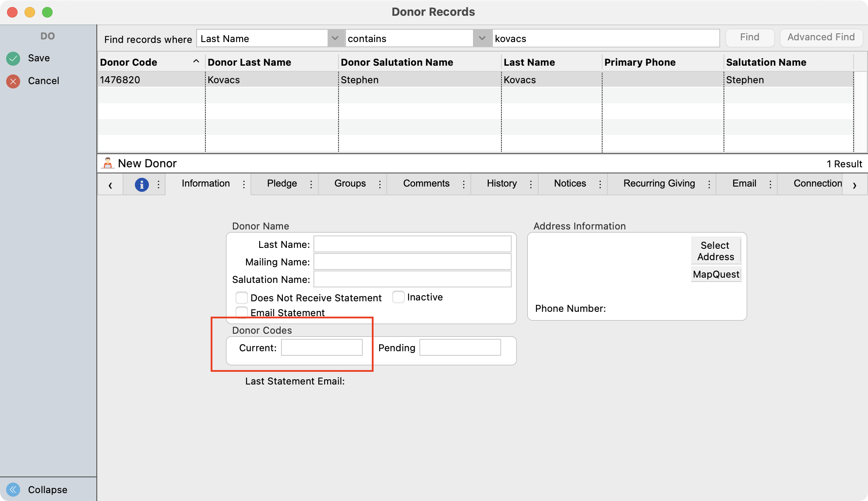Click the Donor Code sort arrow
868x501 pixels.
point(196,62)
